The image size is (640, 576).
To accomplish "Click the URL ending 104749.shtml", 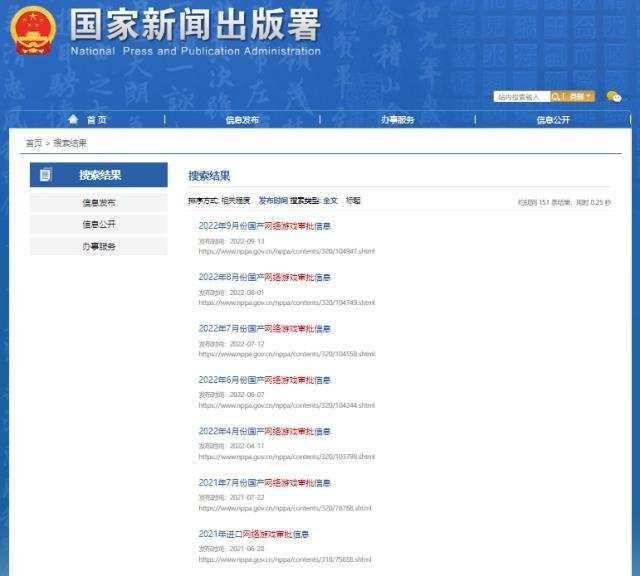I will click(287, 302).
